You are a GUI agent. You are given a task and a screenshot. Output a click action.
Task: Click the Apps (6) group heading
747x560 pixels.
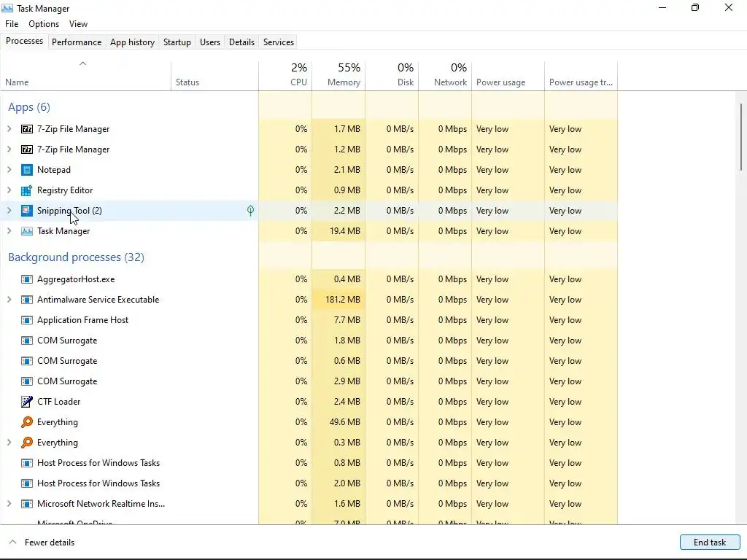tap(29, 107)
